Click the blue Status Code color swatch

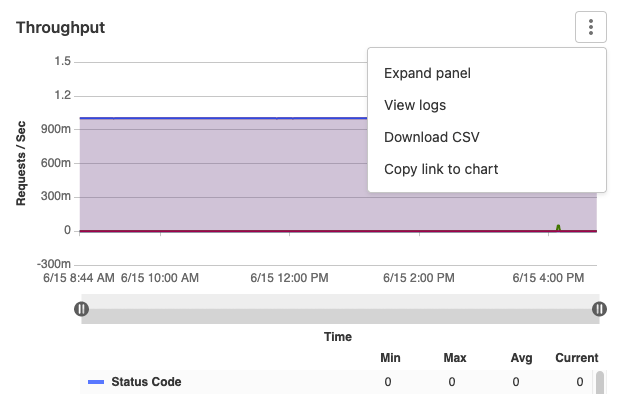tap(96, 382)
